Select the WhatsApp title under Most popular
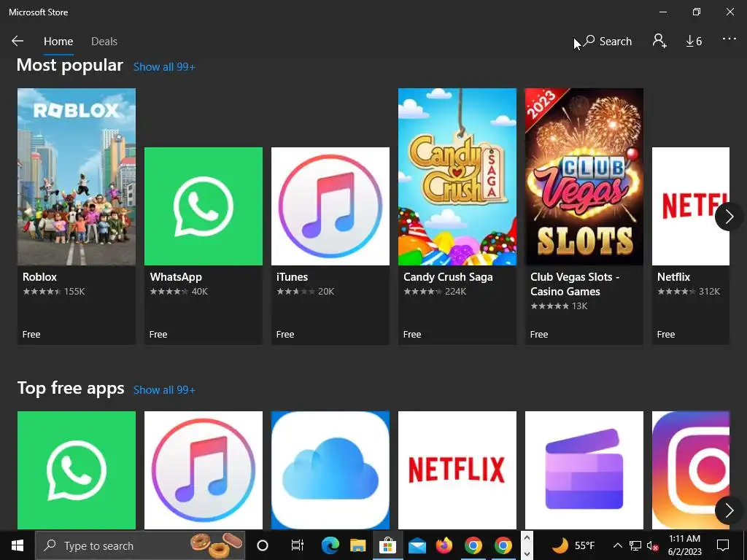Image resolution: width=747 pixels, height=560 pixels. [176, 277]
